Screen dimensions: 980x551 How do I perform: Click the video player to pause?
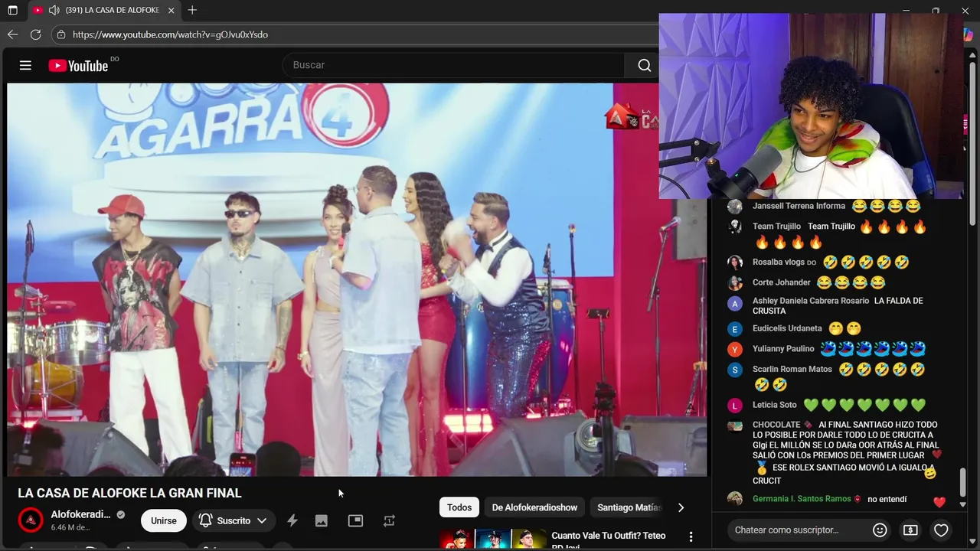357,279
